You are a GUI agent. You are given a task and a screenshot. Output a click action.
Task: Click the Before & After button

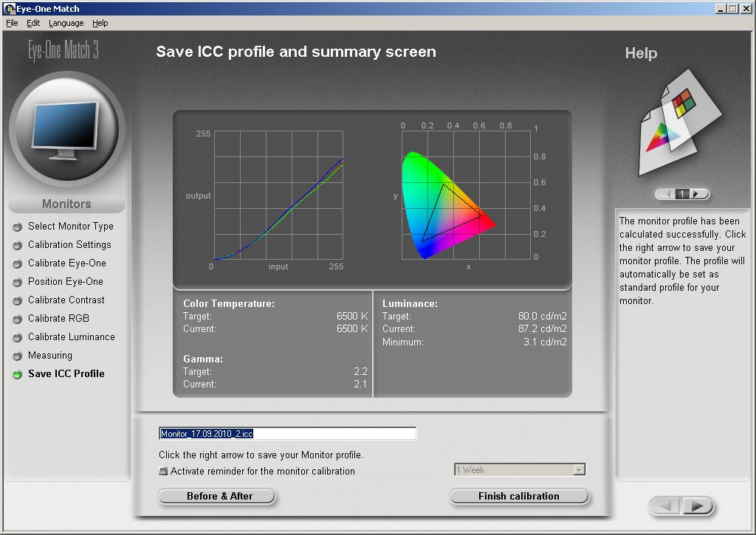click(216, 497)
